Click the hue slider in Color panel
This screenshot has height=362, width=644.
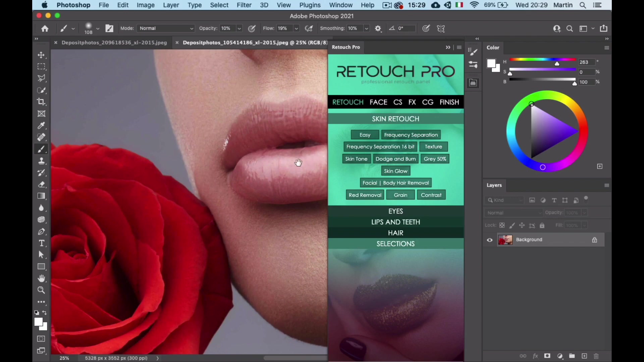pos(542,60)
